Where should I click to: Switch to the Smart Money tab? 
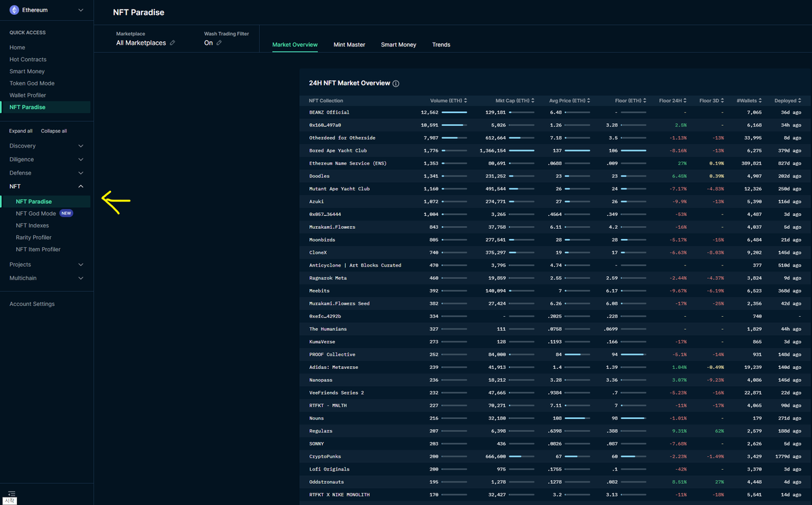pyautogui.click(x=399, y=45)
